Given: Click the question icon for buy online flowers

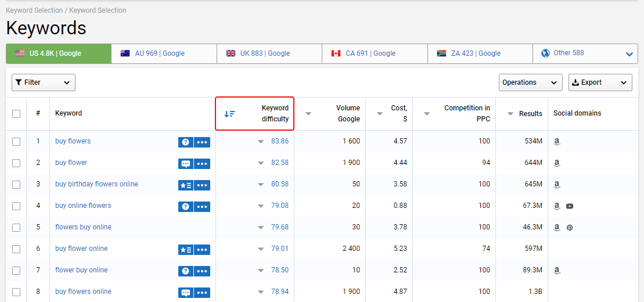Looking at the screenshot, I should click(x=186, y=207).
